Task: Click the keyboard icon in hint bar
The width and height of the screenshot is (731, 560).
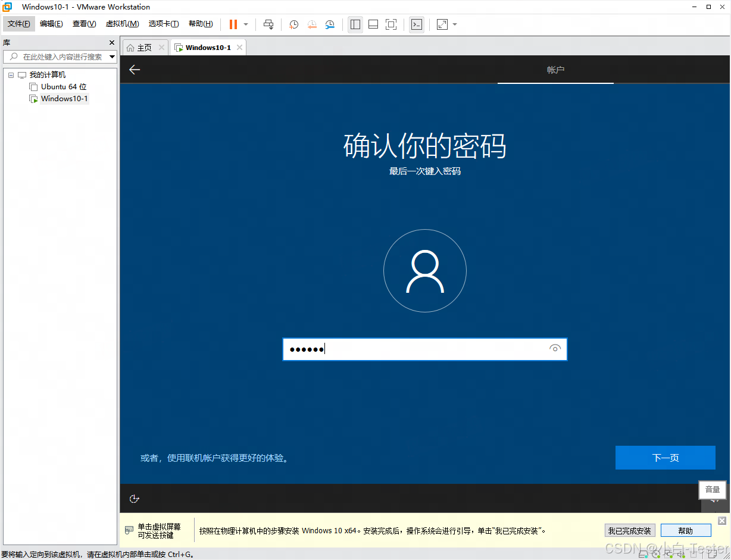Action: pos(129,530)
